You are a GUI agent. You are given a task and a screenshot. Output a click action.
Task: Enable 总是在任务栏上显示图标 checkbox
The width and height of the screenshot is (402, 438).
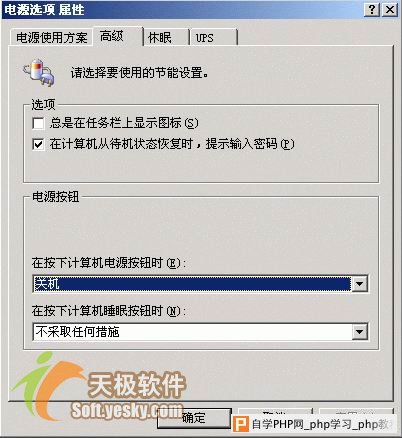[38, 123]
